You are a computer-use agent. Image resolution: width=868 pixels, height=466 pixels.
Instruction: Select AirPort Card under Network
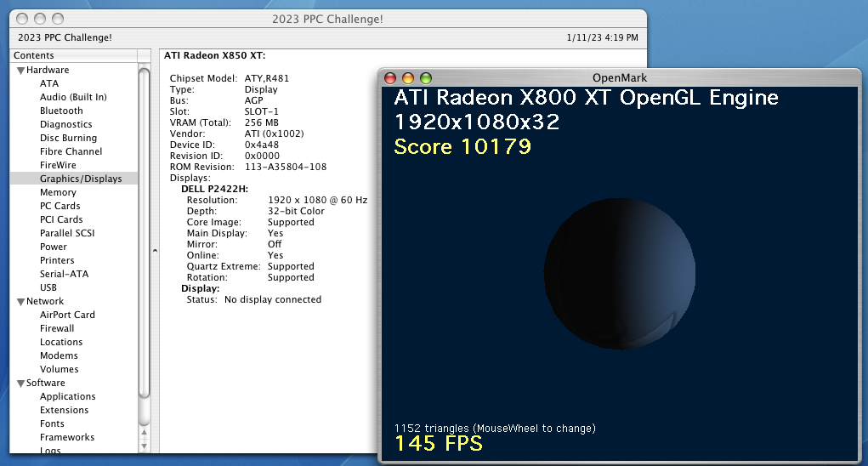pyautogui.click(x=67, y=315)
